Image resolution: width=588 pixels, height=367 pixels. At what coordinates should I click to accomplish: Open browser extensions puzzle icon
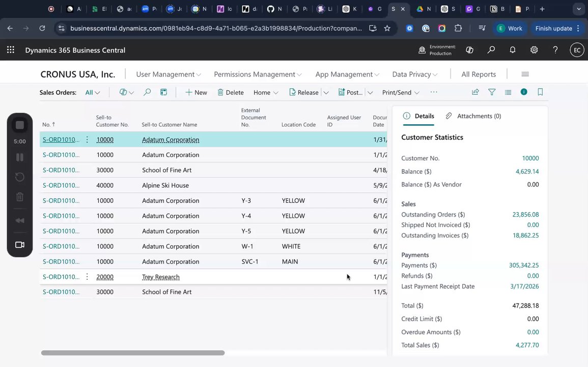(458, 28)
